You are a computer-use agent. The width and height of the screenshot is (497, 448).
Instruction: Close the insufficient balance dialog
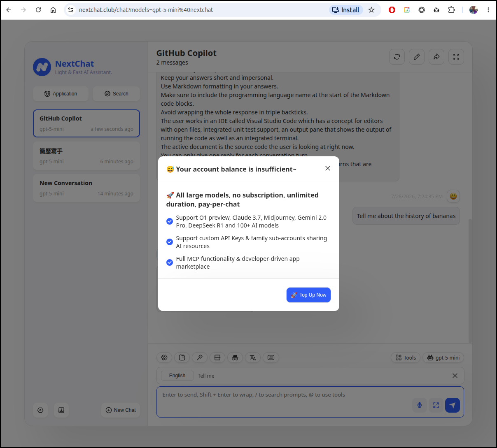click(328, 168)
